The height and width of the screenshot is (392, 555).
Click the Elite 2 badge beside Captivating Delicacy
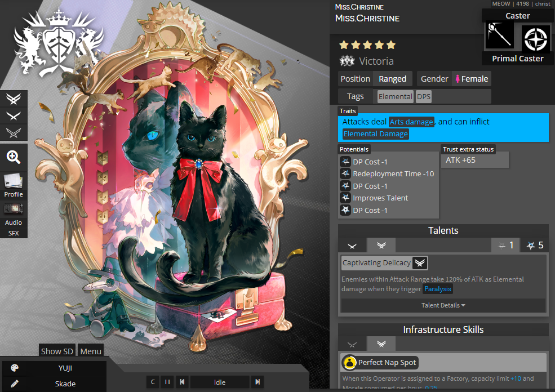[420, 263]
